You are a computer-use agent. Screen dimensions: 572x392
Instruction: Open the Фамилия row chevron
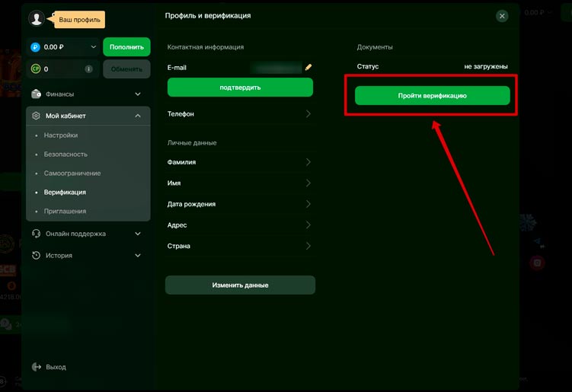coord(308,162)
